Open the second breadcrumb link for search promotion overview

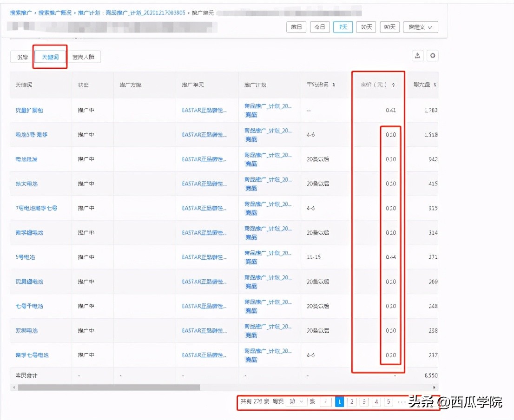tap(55, 13)
